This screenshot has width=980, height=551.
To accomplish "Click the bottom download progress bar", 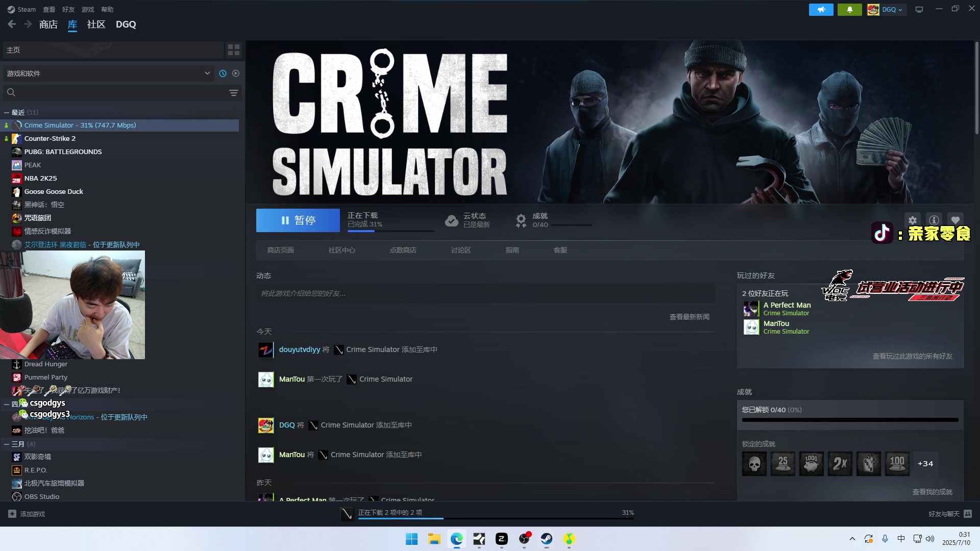I will [x=496, y=519].
